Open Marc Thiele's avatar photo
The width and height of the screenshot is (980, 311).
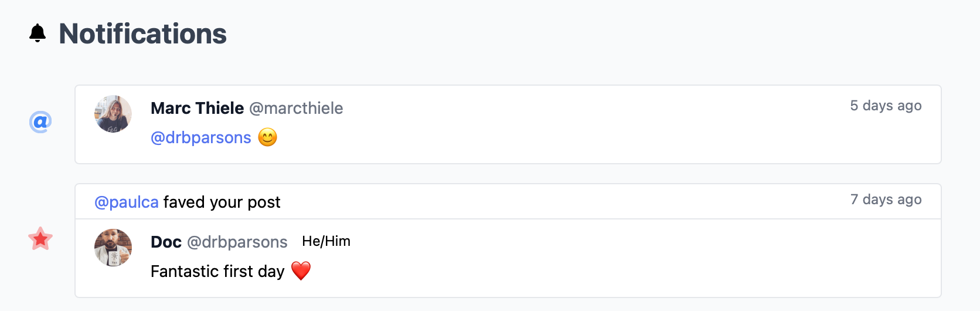[x=113, y=114]
